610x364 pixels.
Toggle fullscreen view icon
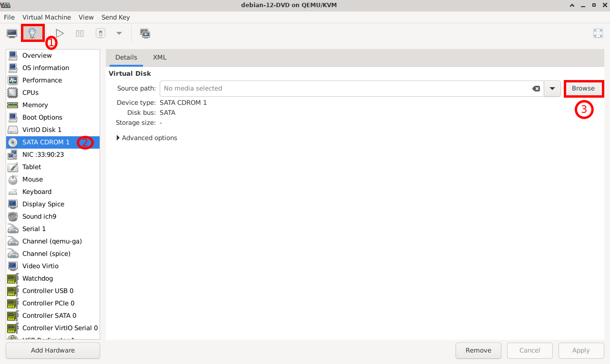pos(598,33)
